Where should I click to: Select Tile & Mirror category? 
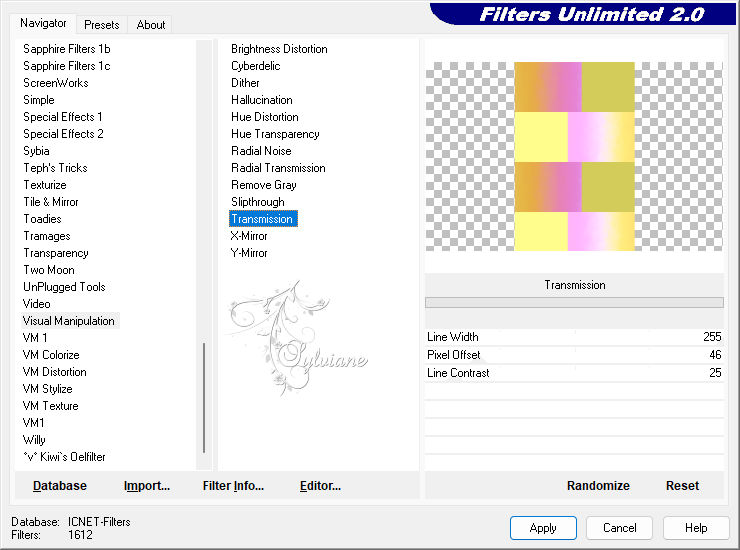51,202
